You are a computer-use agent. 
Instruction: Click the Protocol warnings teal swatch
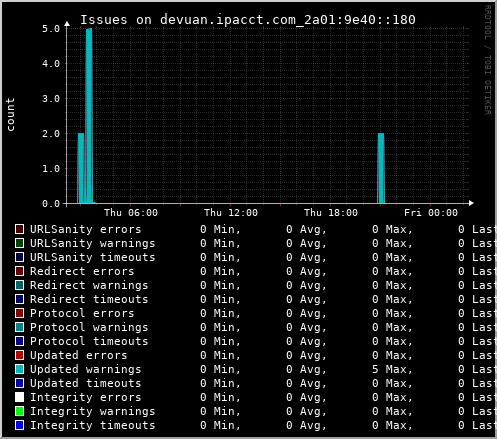(20, 327)
